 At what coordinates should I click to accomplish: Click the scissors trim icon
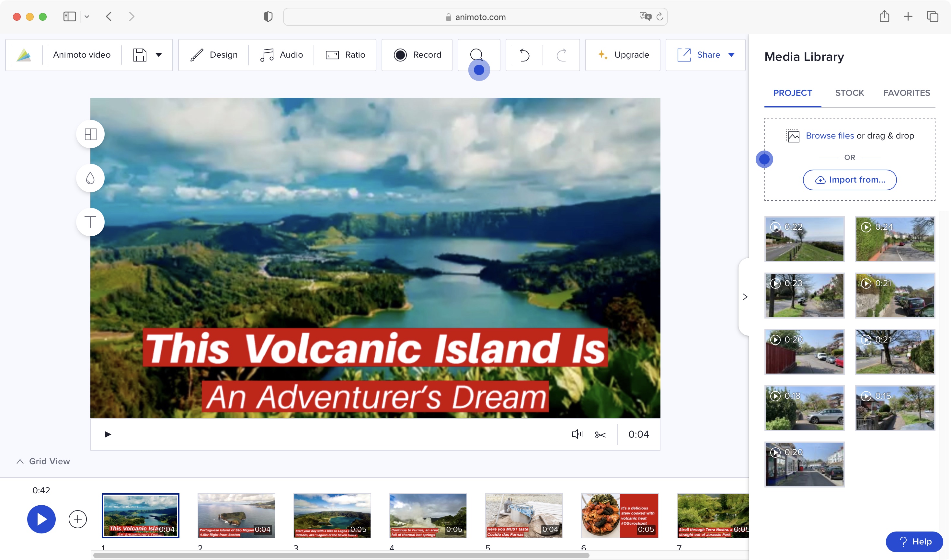[600, 434]
